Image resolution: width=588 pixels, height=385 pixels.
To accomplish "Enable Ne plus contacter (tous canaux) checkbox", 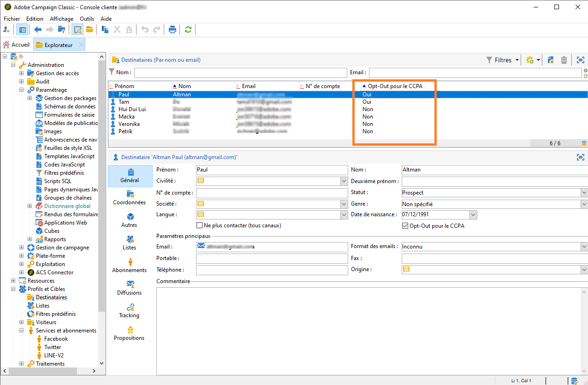I will [x=200, y=225].
